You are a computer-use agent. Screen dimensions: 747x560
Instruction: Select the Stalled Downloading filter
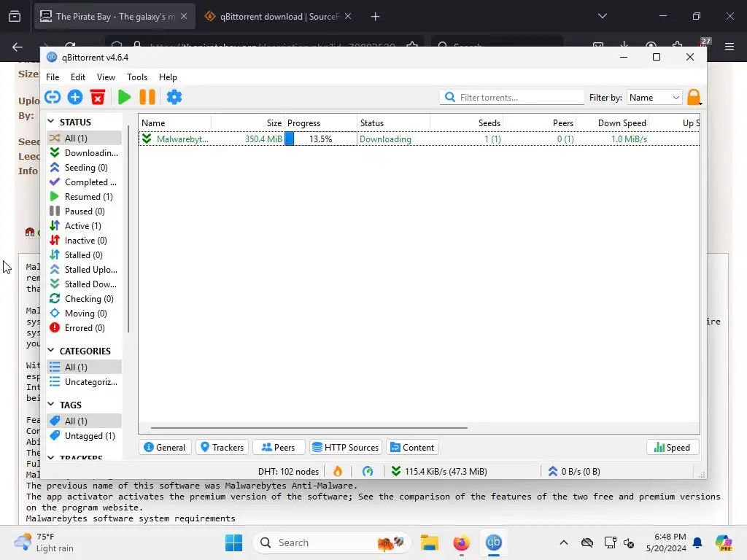tap(85, 284)
